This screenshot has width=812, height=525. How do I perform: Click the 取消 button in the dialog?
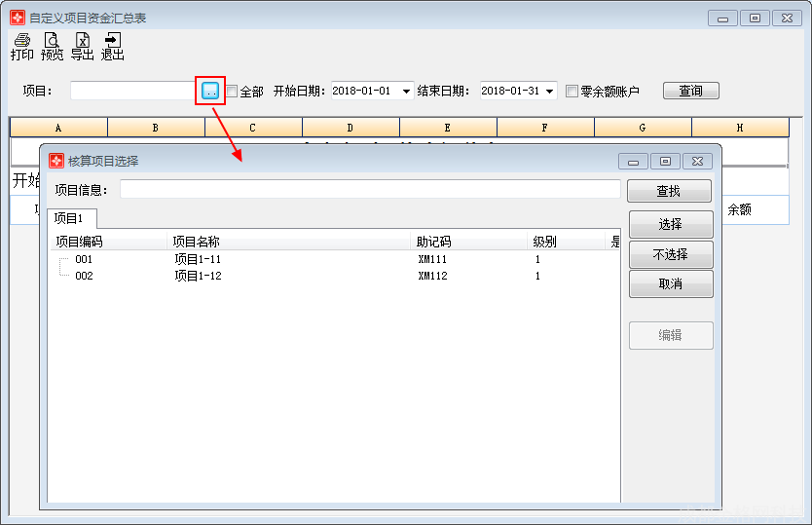pyautogui.click(x=670, y=284)
